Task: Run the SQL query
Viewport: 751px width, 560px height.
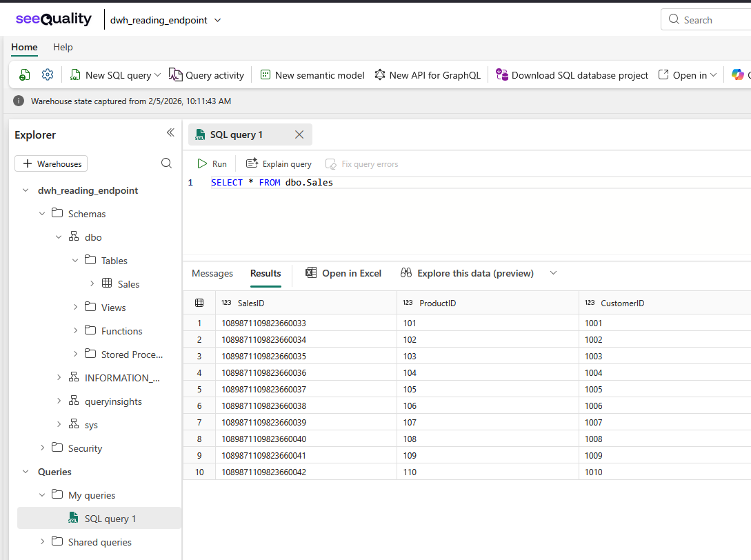Action: [212, 163]
